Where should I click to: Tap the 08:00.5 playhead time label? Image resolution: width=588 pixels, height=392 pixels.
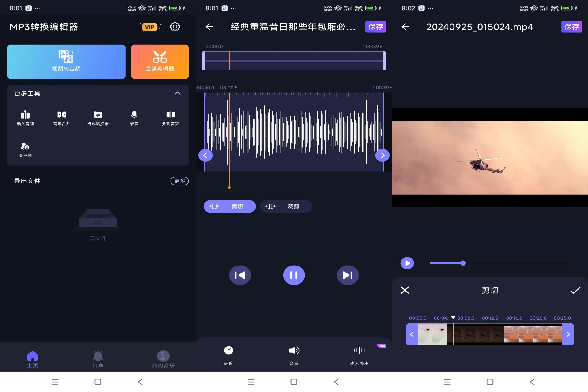[229, 88]
